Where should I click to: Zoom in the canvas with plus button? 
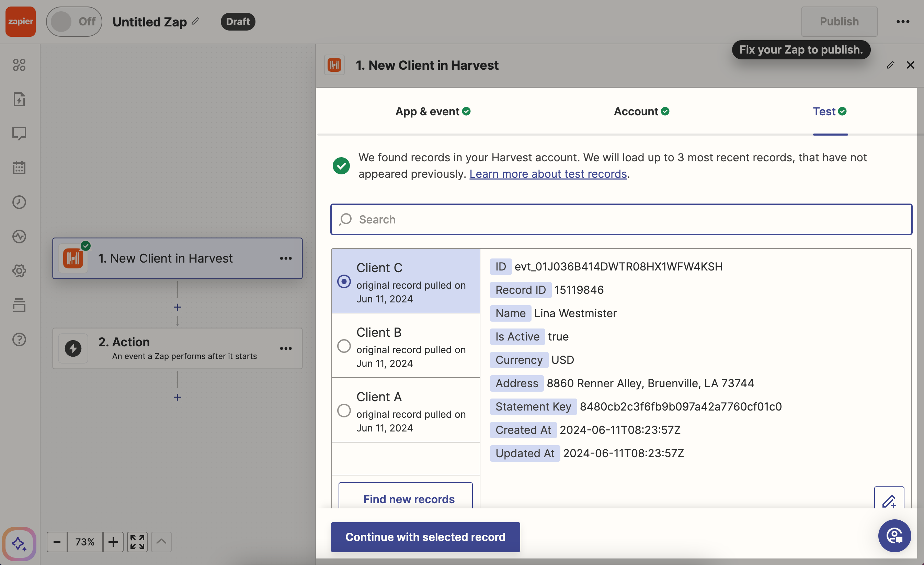[x=113, y=542]
